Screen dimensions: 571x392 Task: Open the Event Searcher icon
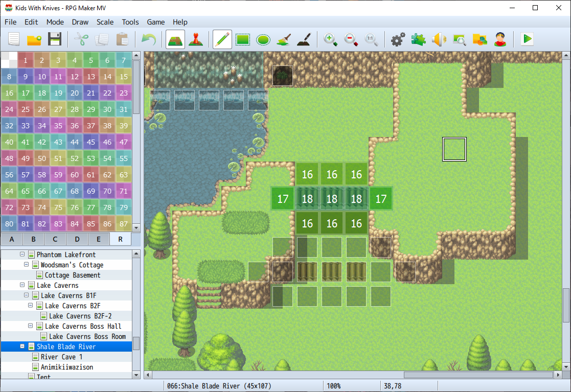coord(459,39)
